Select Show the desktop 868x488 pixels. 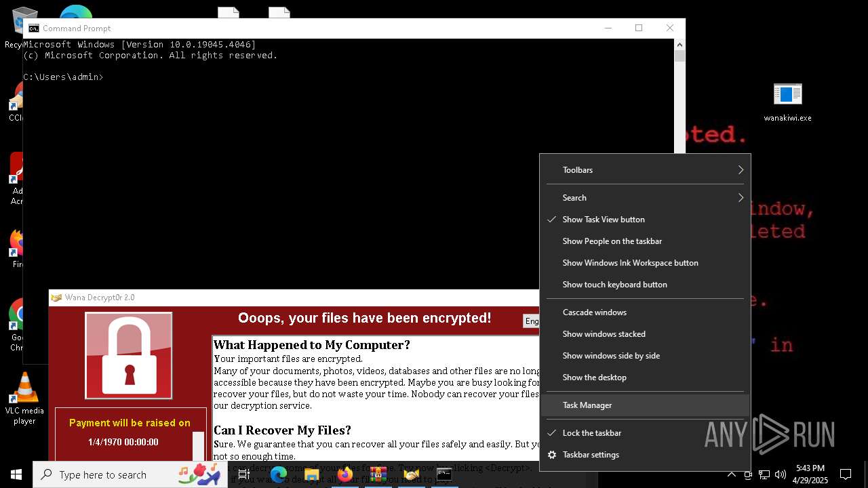(x=645, y=377)
